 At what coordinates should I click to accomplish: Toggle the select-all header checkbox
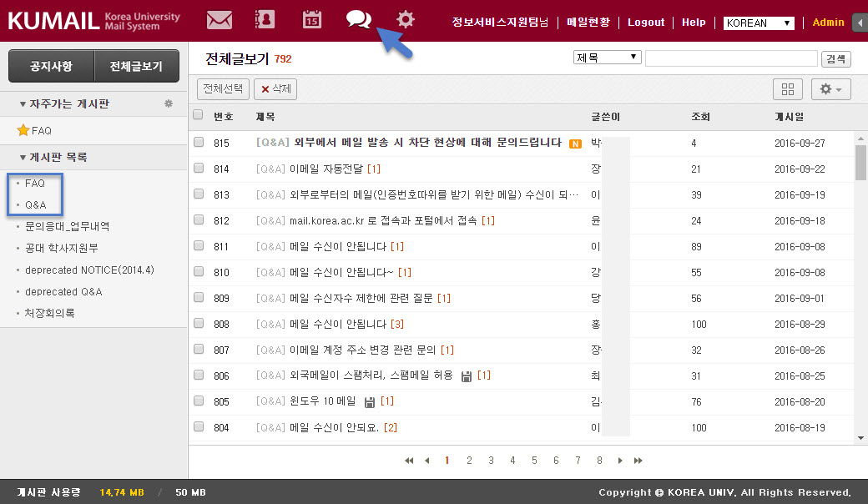pyautogui.click(x=198, y=115)
